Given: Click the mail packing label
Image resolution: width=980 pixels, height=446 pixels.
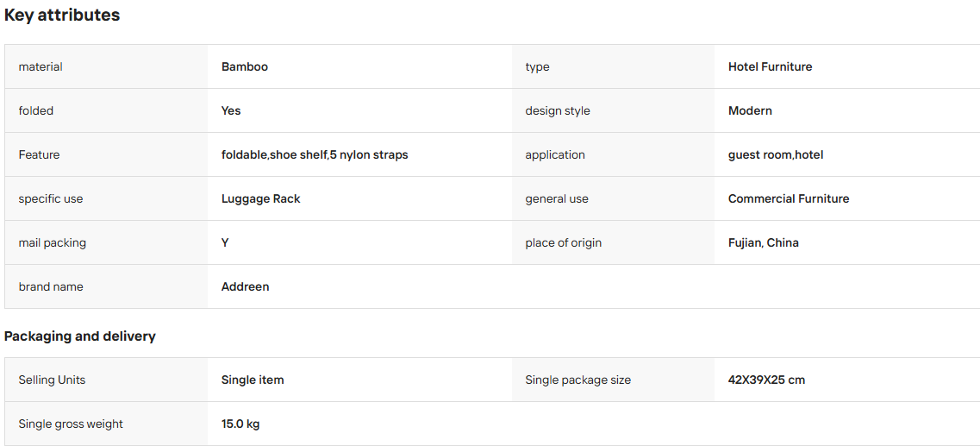Looking at the screenshot, I should click(53, 242).
